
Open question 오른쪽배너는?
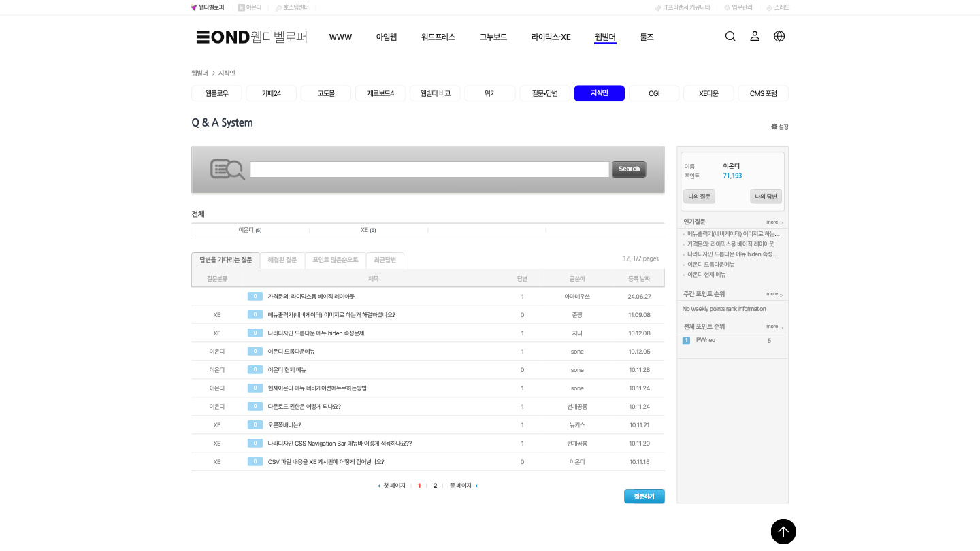pos(284,425)
